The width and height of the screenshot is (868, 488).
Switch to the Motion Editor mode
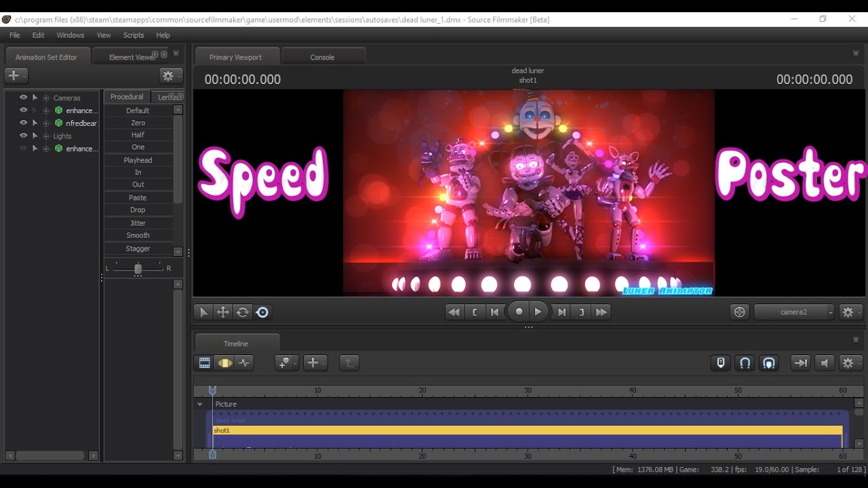click(224, 363)
